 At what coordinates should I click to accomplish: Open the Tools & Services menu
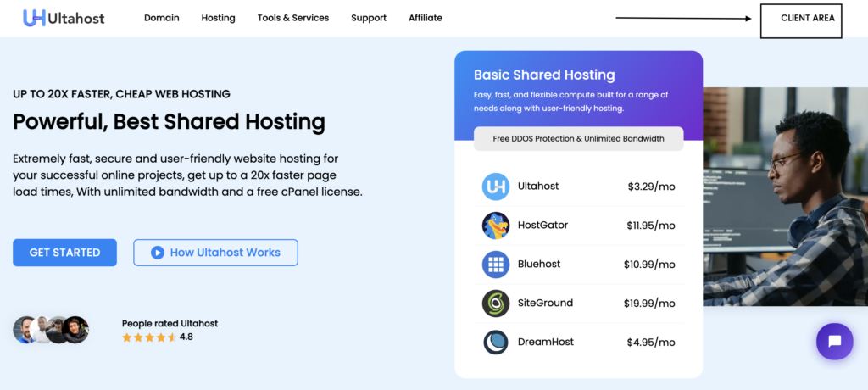292,18
